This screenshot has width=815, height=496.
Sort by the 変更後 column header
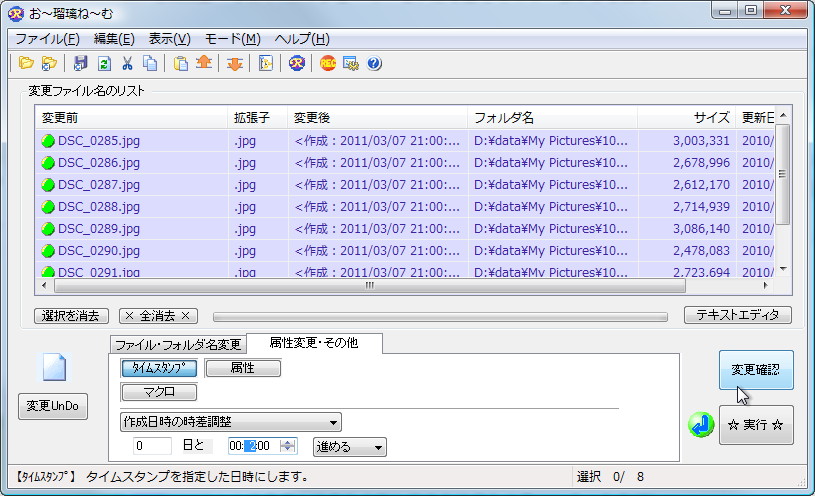point(377,118)
